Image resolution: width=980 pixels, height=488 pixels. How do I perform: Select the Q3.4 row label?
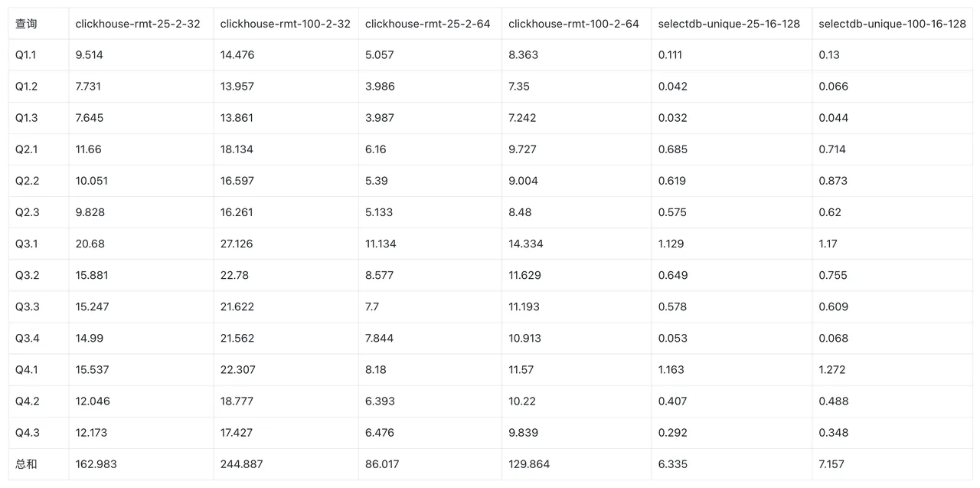(27, 338)
